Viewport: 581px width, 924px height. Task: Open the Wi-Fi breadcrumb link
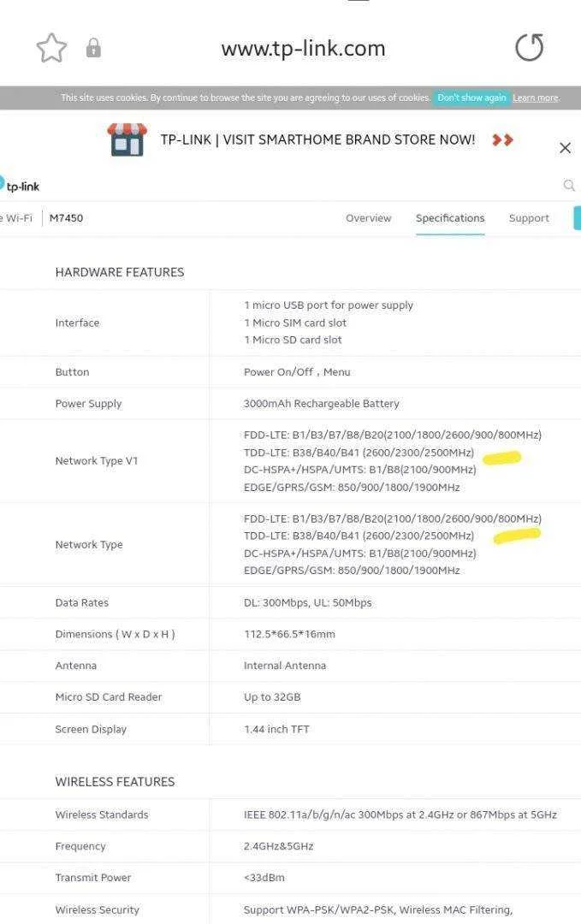tap(16, 218)
